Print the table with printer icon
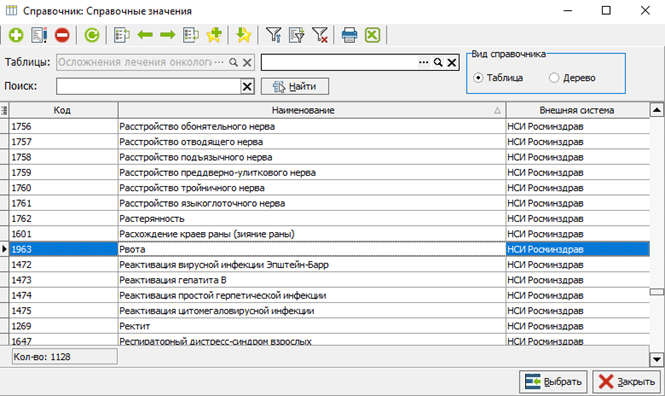This screenshot has height=396, width=665. click(349, 35)
